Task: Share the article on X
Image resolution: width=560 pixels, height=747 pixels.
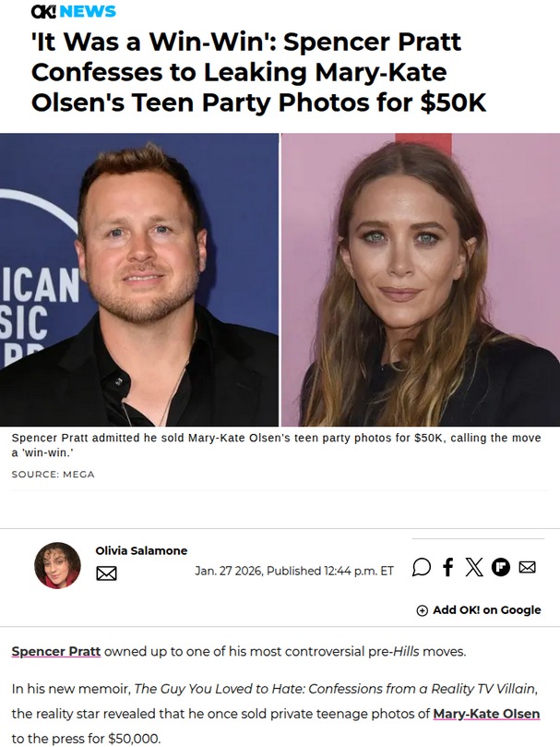Action: 474,567
